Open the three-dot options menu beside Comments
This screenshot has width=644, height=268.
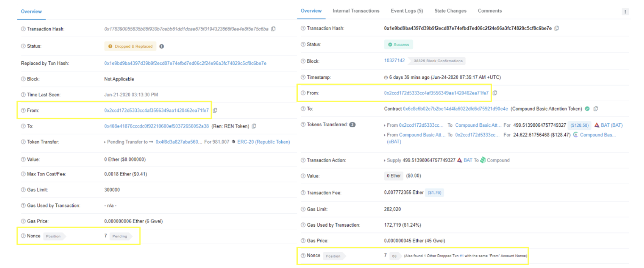[625, 11]
